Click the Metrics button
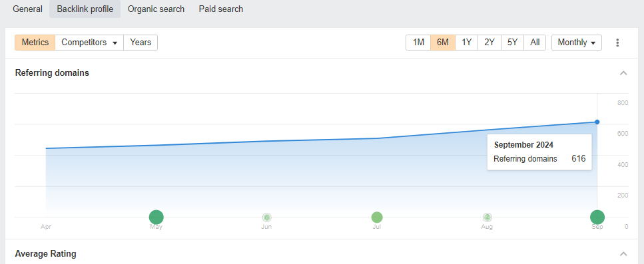 coord(35,43)
